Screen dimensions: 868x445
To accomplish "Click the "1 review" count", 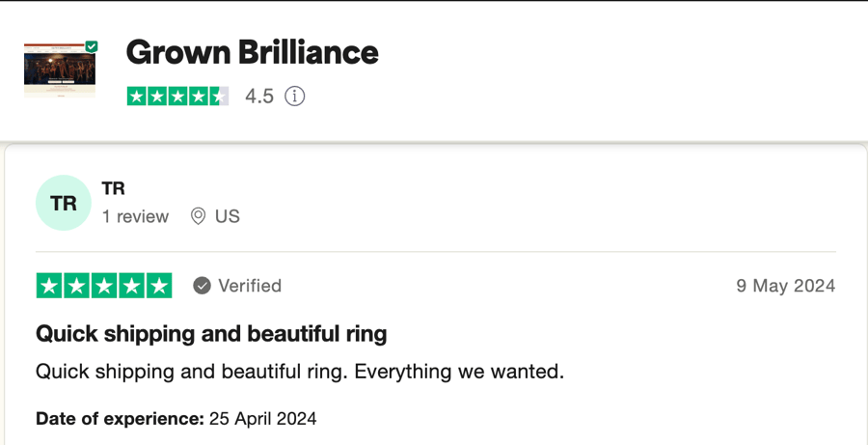I will [136, 216].
